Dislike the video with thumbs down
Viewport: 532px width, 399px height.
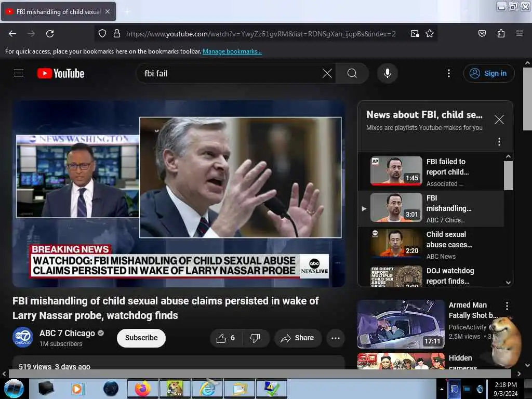pos(256,338)
